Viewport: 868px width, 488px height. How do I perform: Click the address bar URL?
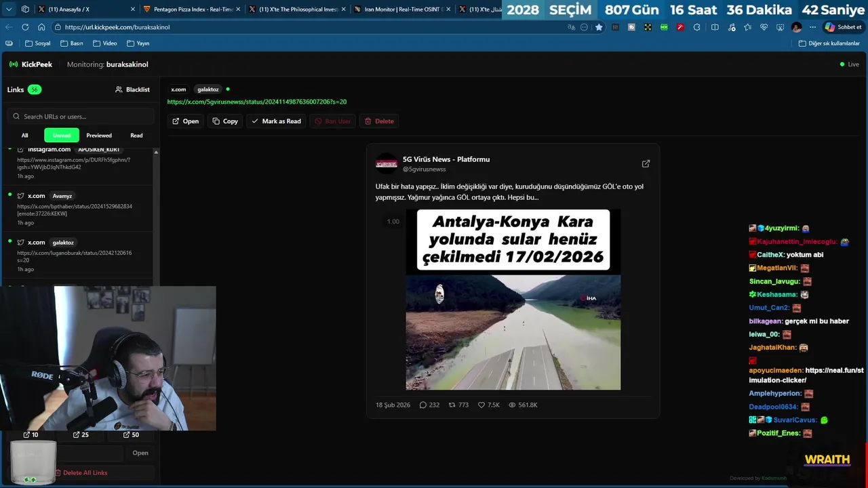(x=117, y=27)
